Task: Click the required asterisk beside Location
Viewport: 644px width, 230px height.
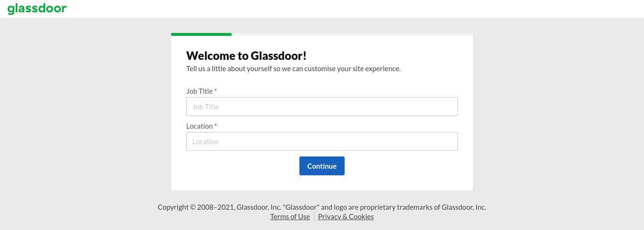Action: [216, 125]
